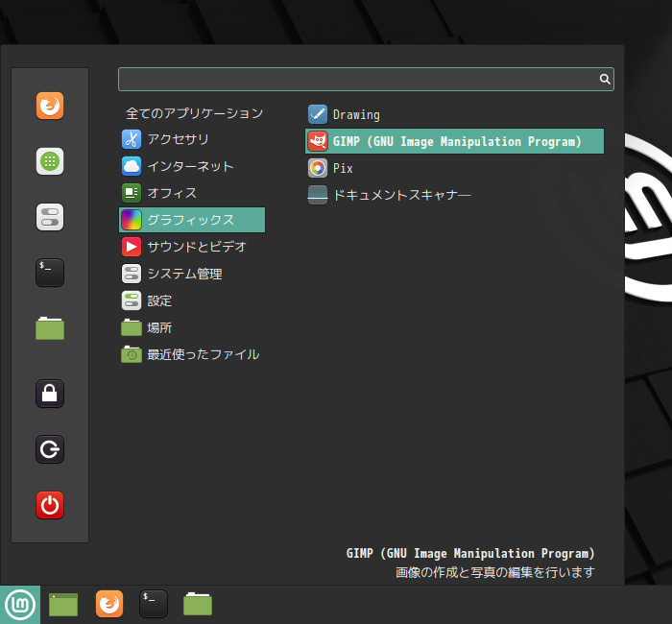Open Firefox from the bottom panel
The height and width of the screenshot is (624, 672).
pyautogui.click(x=109, y=604)
